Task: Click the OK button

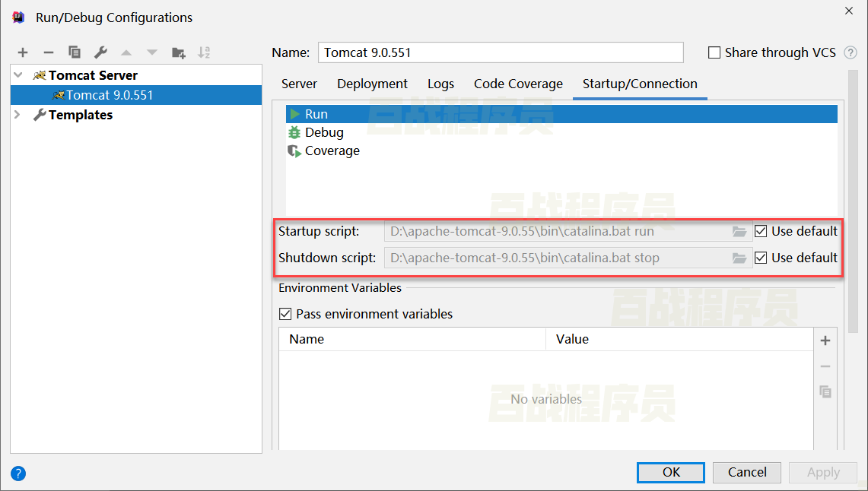Action: click(671, 472)
